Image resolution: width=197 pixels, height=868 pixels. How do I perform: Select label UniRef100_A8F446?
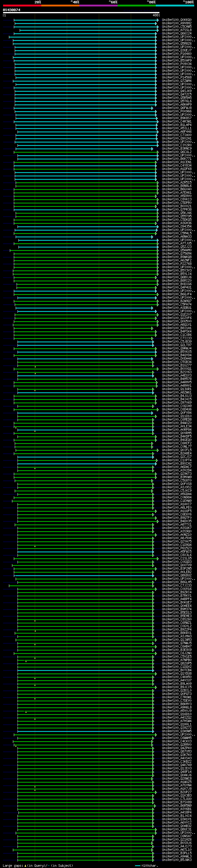pyautogui.click(x=177, y=131)
